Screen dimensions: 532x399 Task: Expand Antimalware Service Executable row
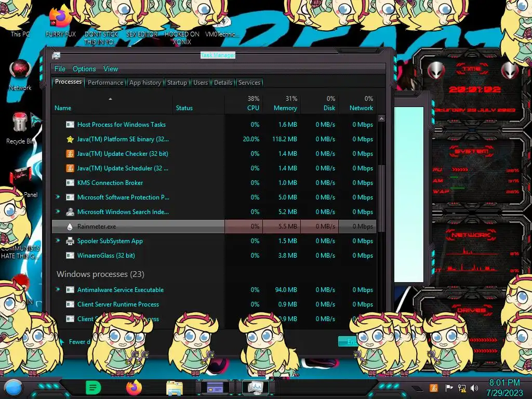(58, 289)
